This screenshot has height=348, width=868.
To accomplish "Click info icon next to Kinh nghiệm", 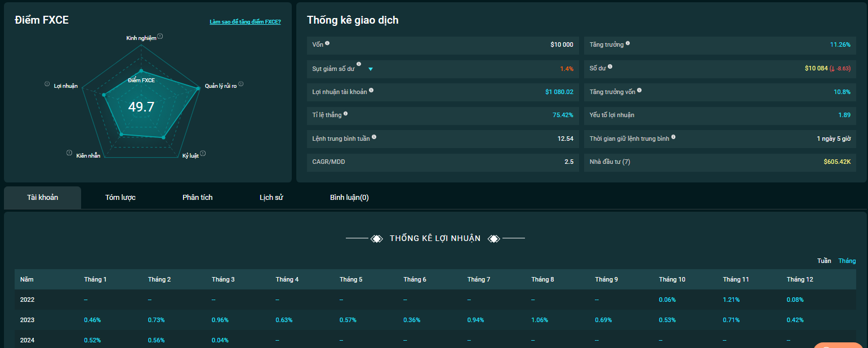I will [160, 36].
